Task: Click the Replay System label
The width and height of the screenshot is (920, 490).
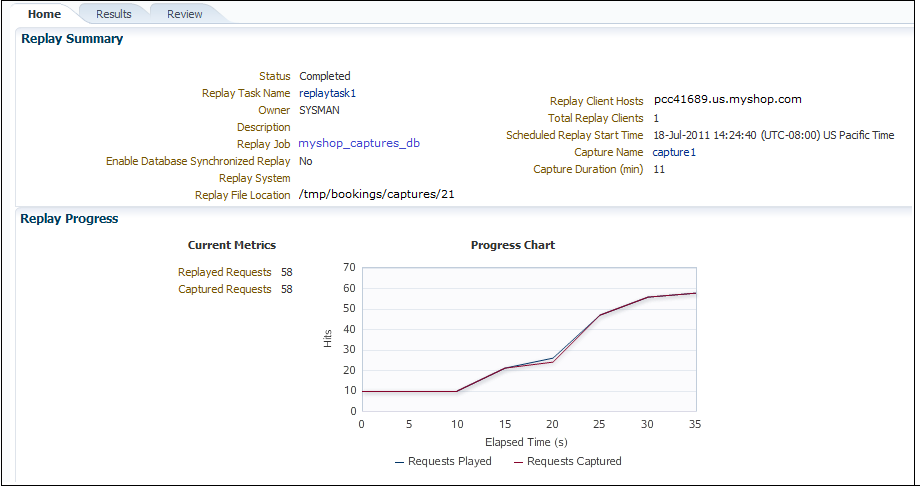Action: (x=255, y=178)
